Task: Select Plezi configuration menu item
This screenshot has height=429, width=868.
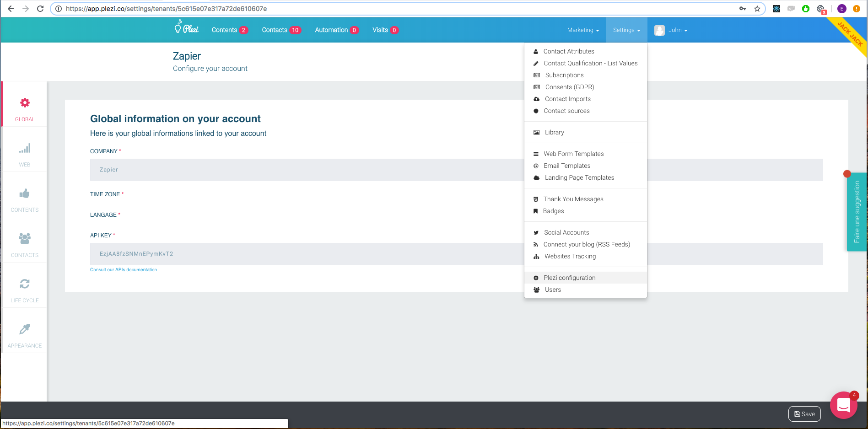Action: click(586, 278)
